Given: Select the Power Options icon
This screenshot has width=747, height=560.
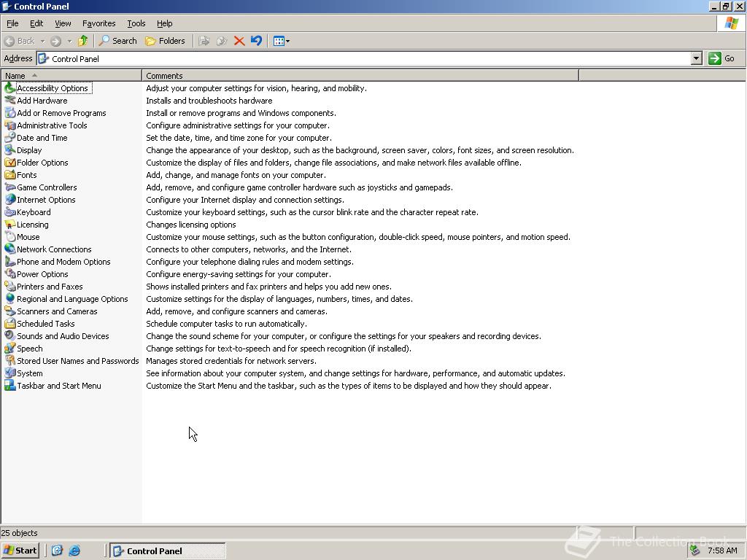Looking at the screenshot, I should (9, 274).
